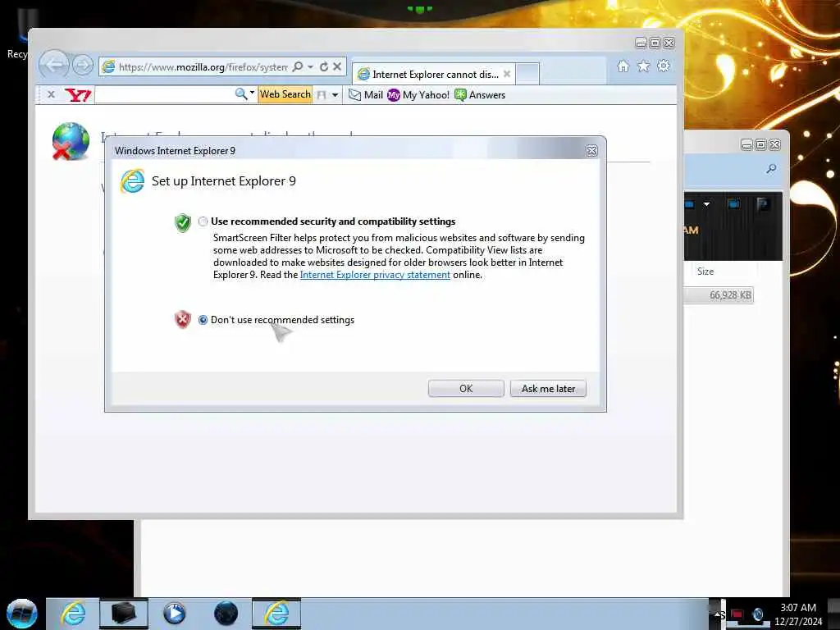Minimize the Internet Explorer window
Image resolution: width=840 pixels, height=630 pixels.
click(x=641, y=43)
